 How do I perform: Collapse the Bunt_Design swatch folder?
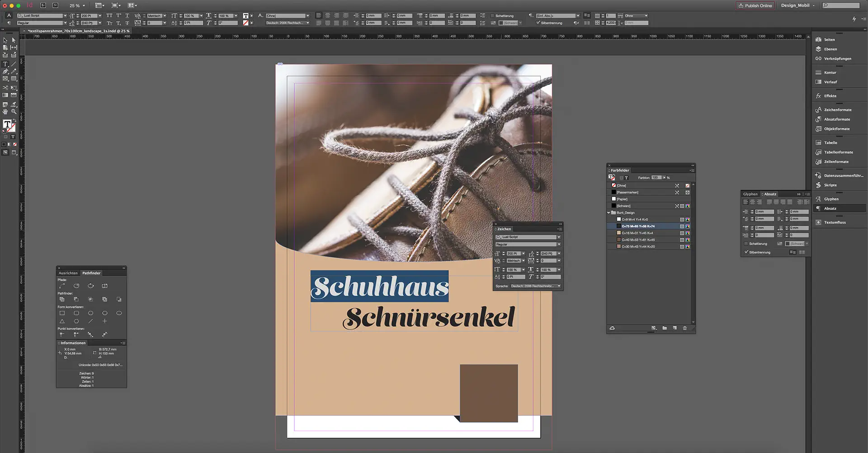point(609,212)
